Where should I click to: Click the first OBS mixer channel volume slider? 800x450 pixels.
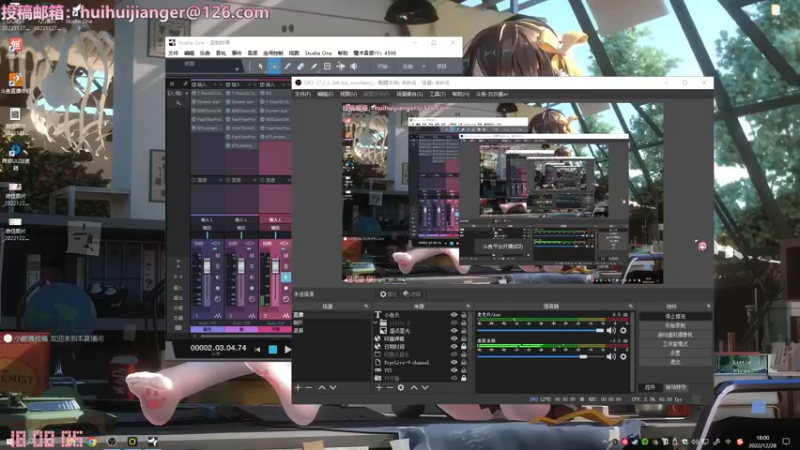pos(541,331)
